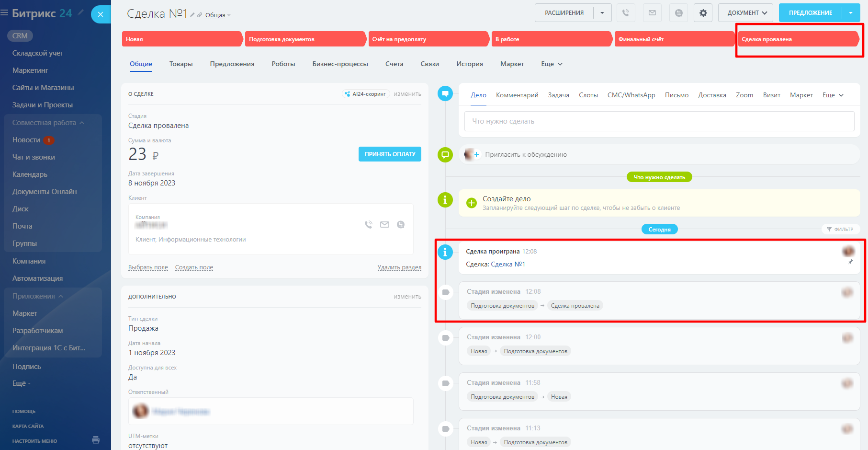Open AI24-скоринг
This screenshot has height=450, width=868.
(366, 94)
